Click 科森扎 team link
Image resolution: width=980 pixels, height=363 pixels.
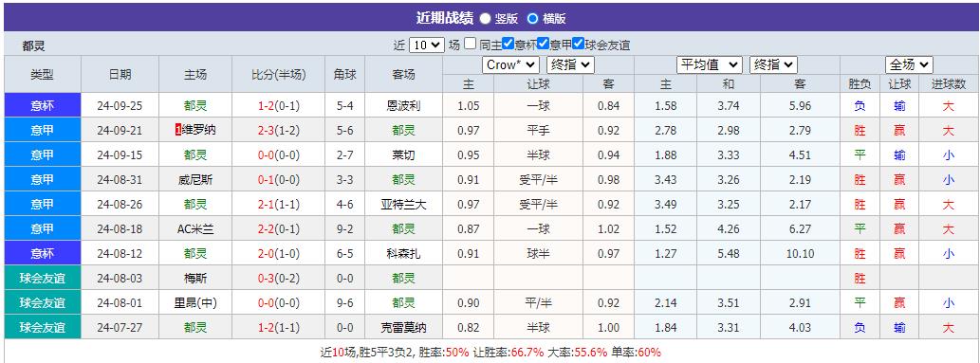pos(404,254)
